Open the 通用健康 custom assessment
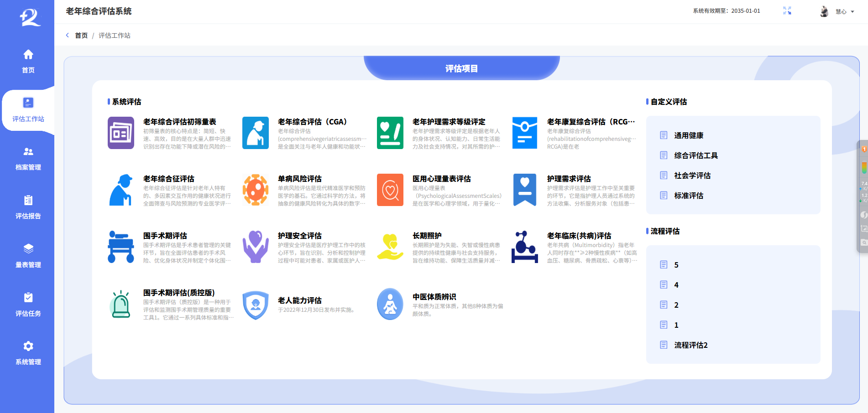 pos(689,135)
